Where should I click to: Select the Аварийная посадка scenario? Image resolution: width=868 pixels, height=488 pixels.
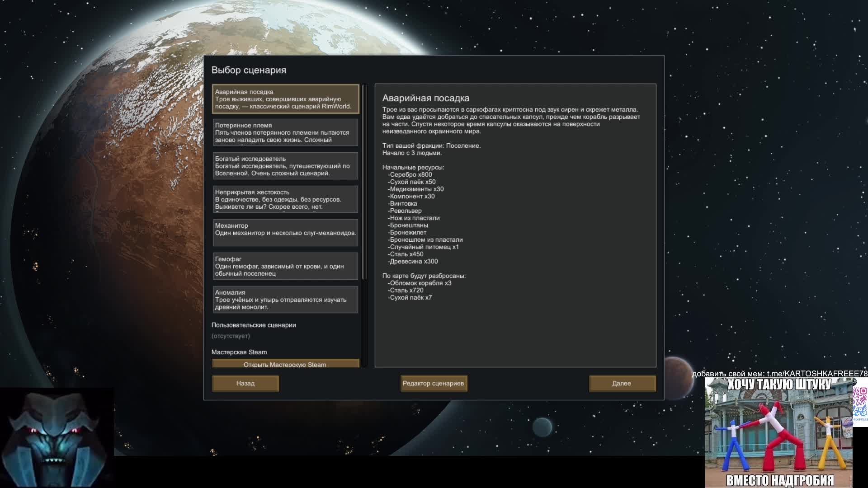(x=285, y=99)
